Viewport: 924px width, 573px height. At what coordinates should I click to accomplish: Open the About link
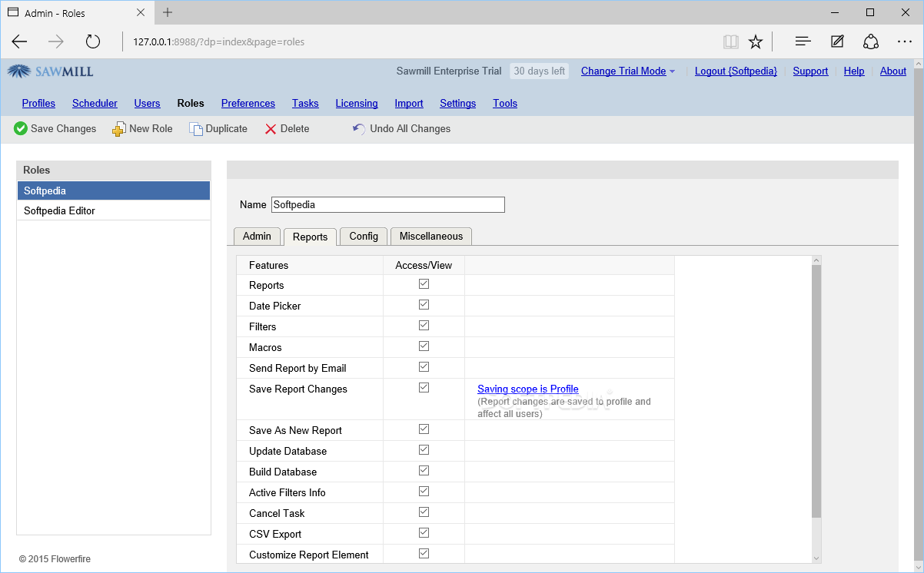[x=893, y=71]
